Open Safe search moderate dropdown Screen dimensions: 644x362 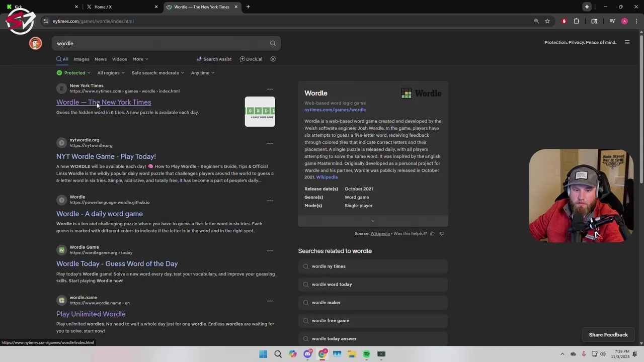(x=157, y=73)
